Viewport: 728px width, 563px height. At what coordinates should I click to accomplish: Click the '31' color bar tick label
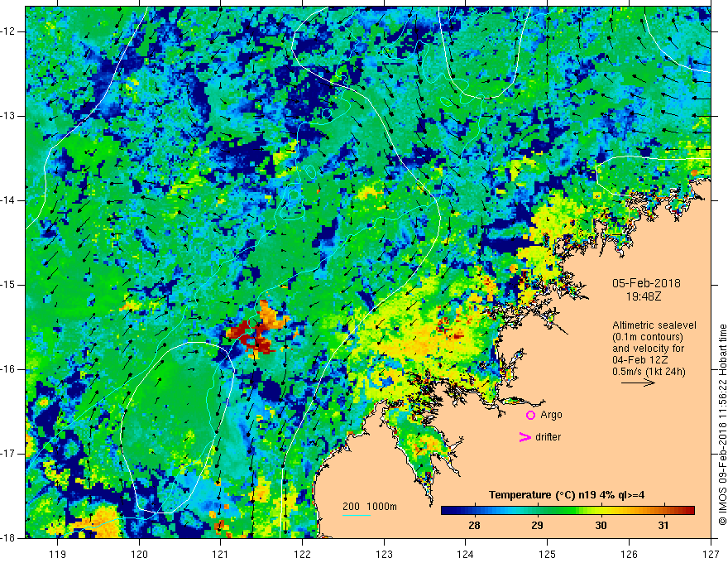pos(664,526)
